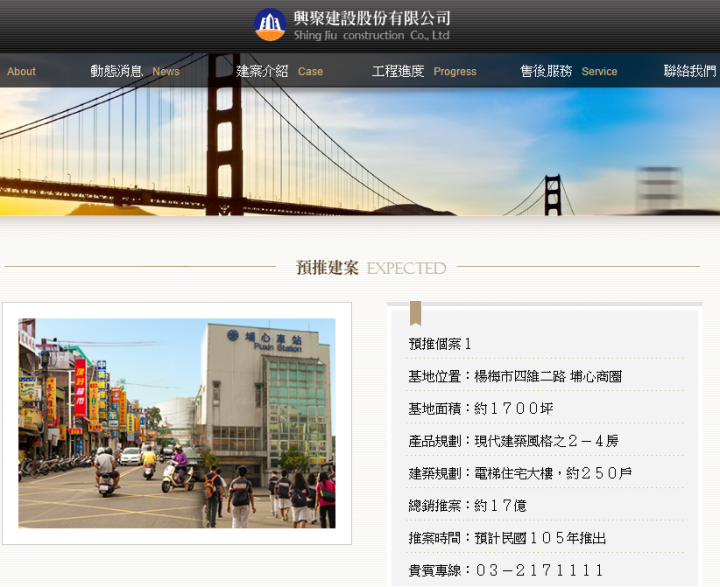Screen dimensions: 720x587
Task: Select 建築規劃：電梯住宅大樓，約２５０戶 row
Action: coord(520,474)
